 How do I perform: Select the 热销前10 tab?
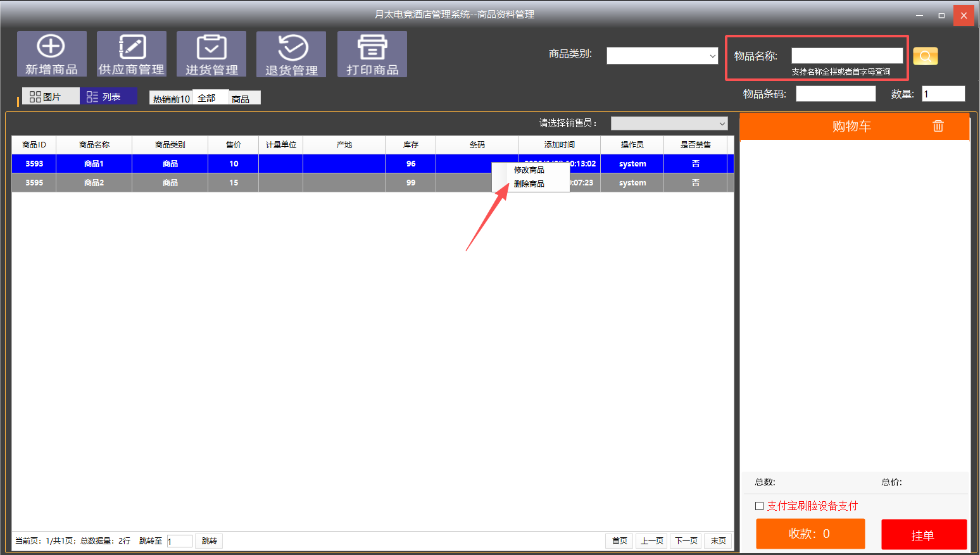(x=171, y=99)
